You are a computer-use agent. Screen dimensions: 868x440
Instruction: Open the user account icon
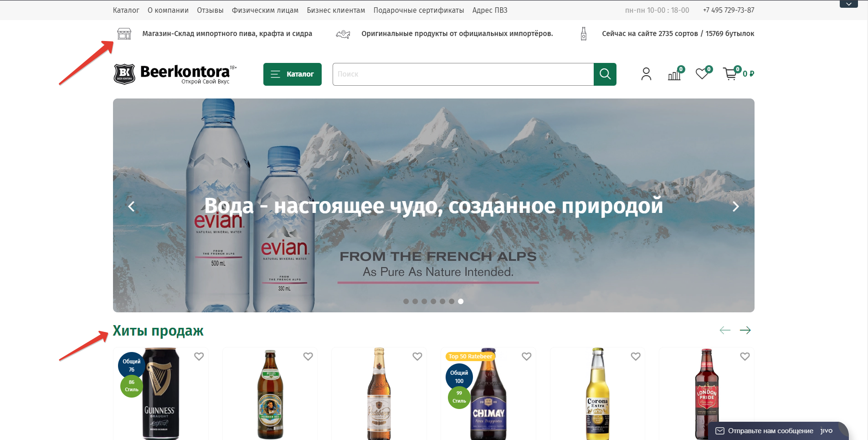click(646, 74)
